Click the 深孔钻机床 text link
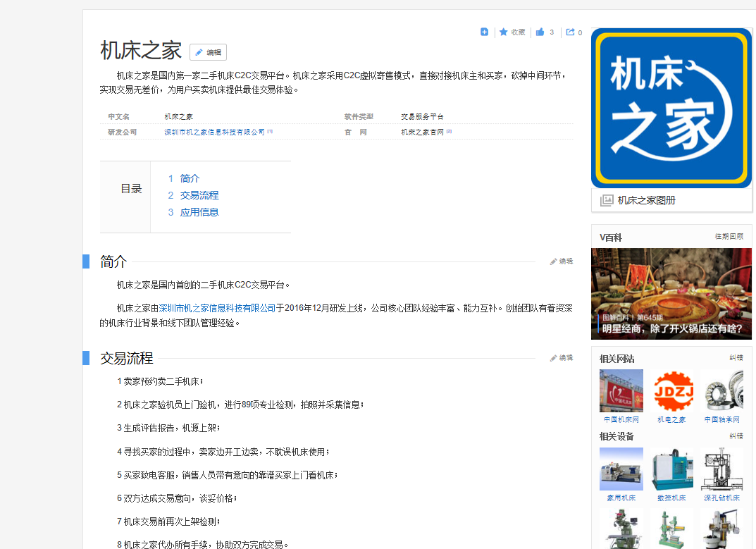The height and width of the screenshot is (549, 756). click(x=721, y=498)
